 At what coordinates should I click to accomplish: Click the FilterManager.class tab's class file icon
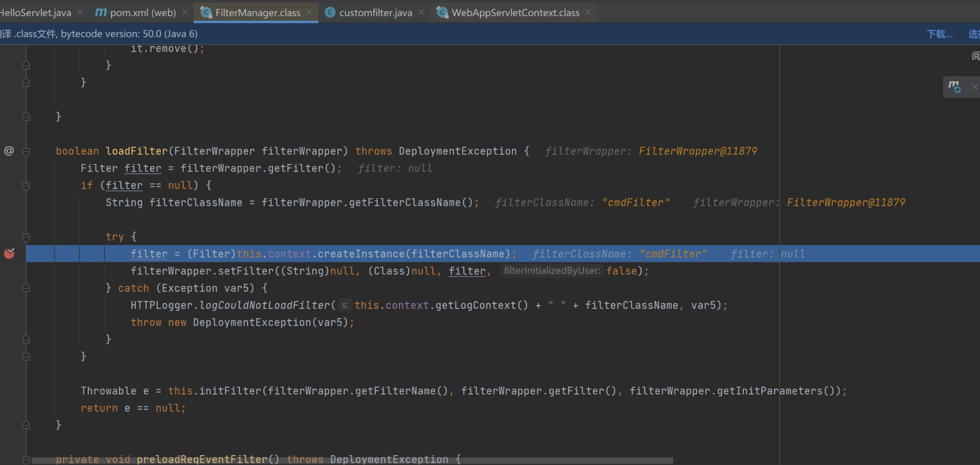coord(206,13)
